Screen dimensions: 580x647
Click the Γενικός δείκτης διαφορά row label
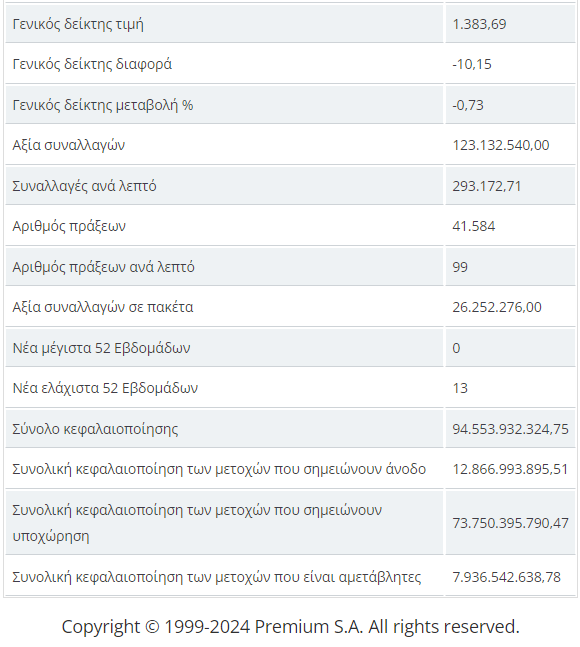tap(92, 64)
